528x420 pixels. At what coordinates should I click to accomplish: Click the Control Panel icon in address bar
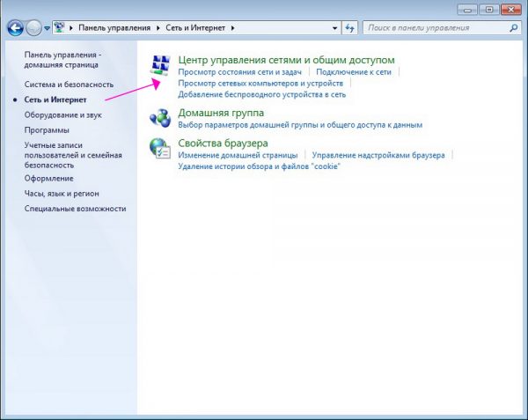click(60, 27)
